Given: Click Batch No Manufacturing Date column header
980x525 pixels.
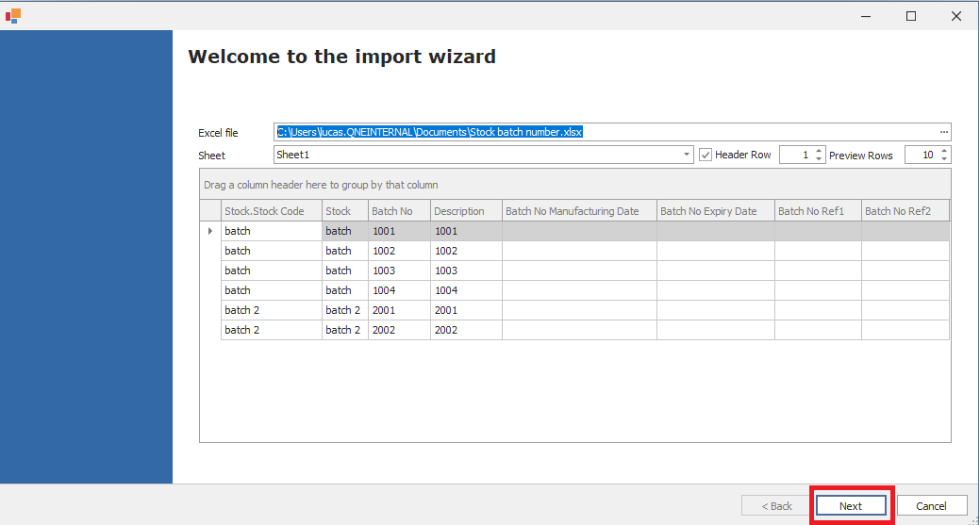Looking at the screenshot, I should pyautogui.click(x=579, y=211).
